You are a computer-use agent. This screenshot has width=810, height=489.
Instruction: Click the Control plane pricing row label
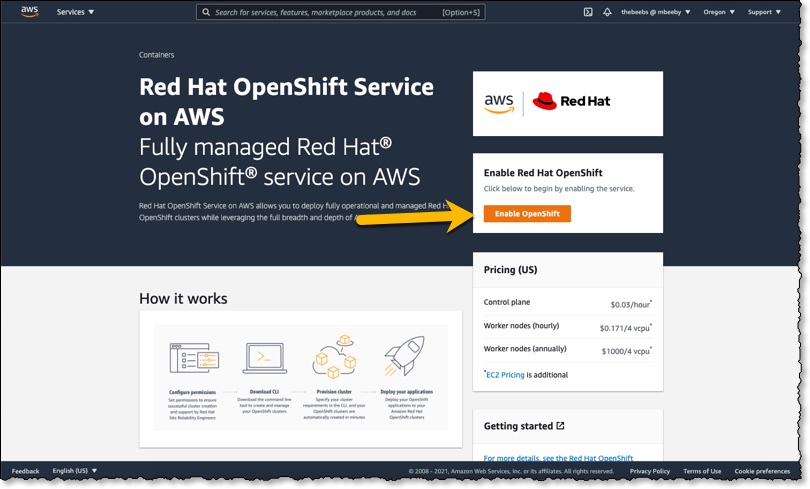507,302
